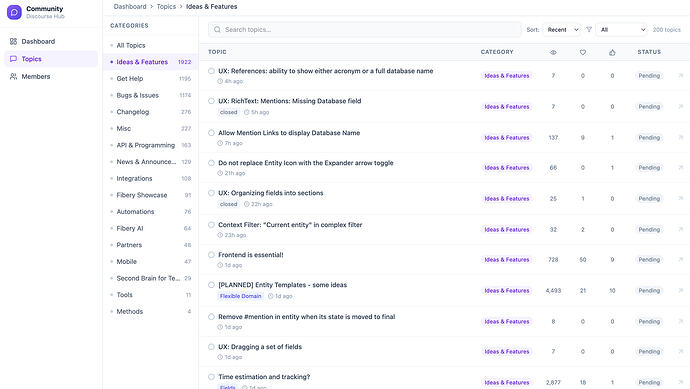Select radio for Allow Mention Links topic
This screenshot has width=690, height=389.
(x=211, y=132)
